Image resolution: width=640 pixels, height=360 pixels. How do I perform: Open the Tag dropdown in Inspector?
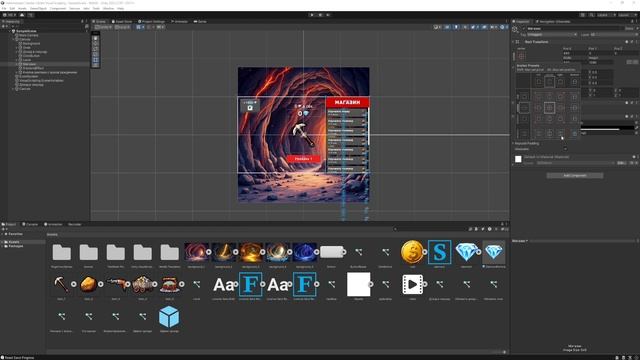click(x=552, y=35)
